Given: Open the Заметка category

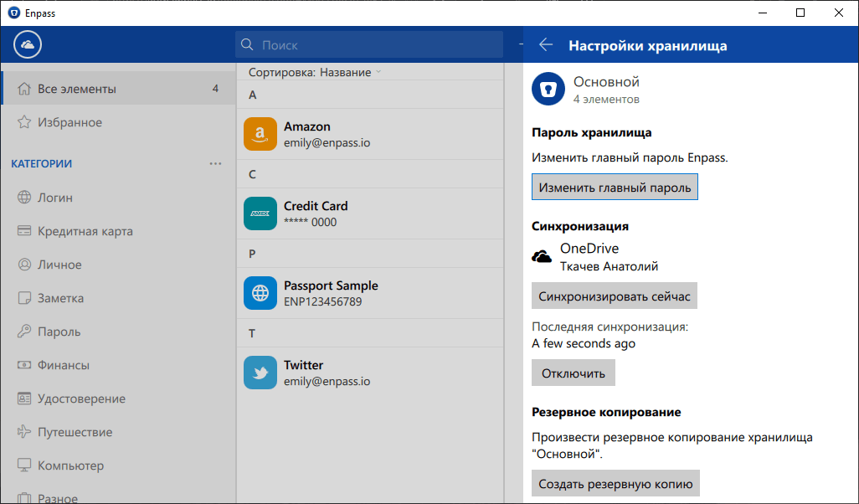Looking at the screenshot, I should pos(119,297).
